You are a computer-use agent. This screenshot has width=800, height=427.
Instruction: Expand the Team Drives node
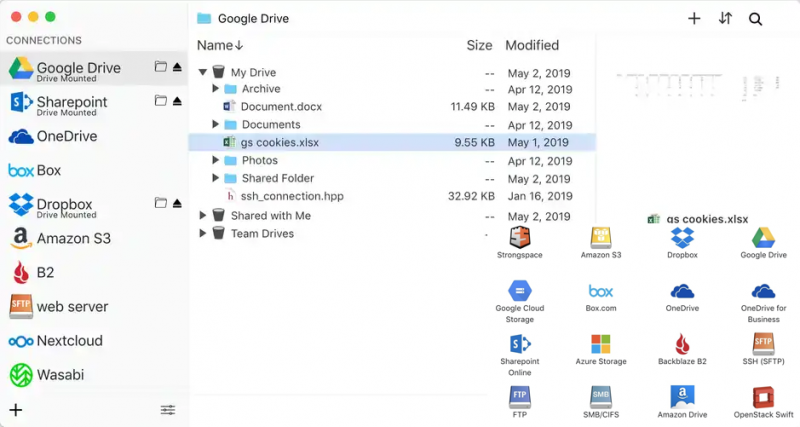click(x=203, y=233)
